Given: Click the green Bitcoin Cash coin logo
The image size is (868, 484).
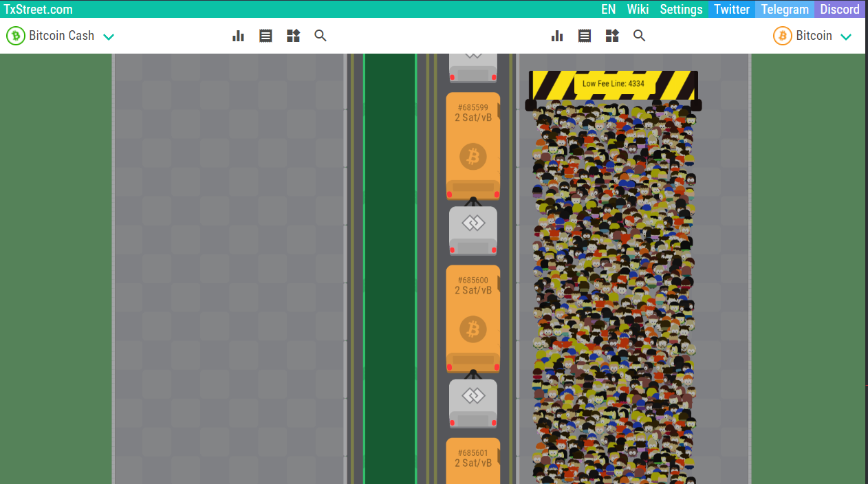Looking at the screenshot, I should pyautogui.click(x=16, y=36).
